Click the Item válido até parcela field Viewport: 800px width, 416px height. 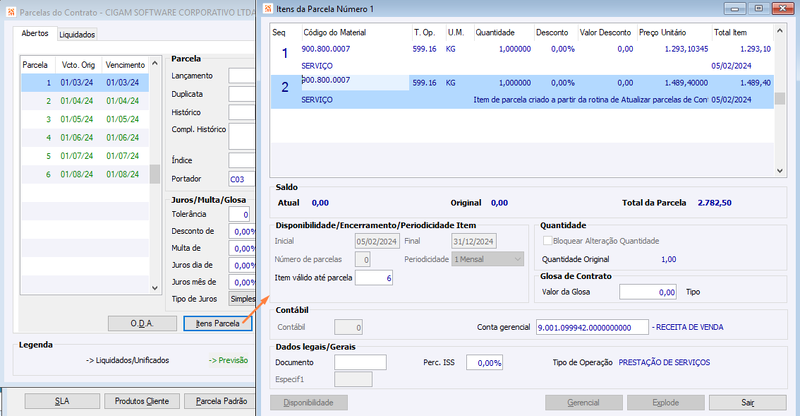(373, 278)
